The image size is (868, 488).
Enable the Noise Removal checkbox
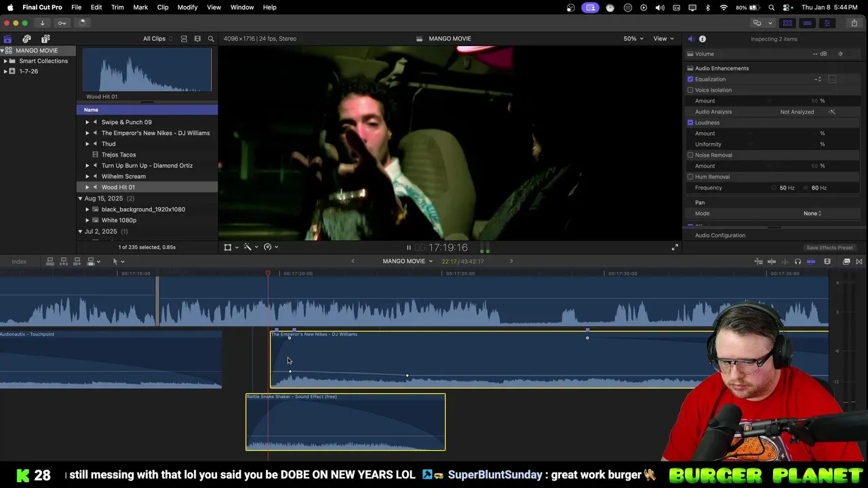point(690,155)
